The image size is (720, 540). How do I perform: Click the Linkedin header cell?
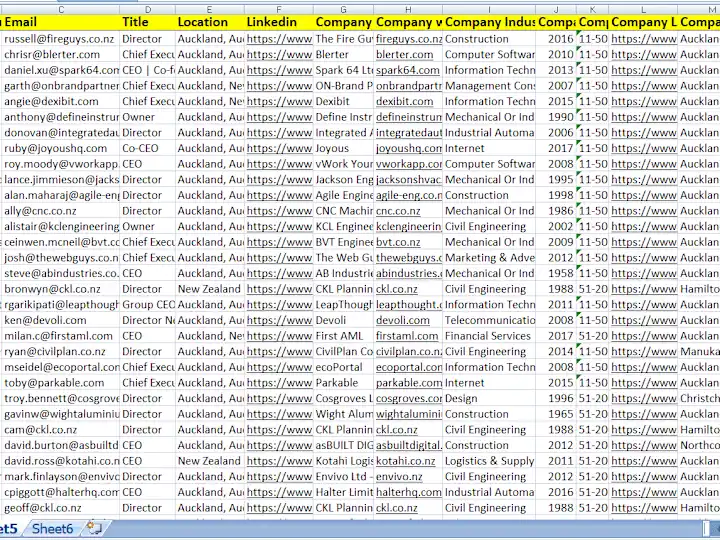(279, 22)
